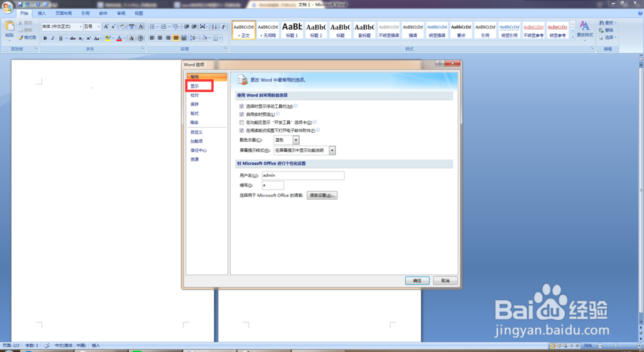This screenshot has width=644, height=352.
Task: Click Shrink Font icon (small A)
Action: tap(113, 26)
